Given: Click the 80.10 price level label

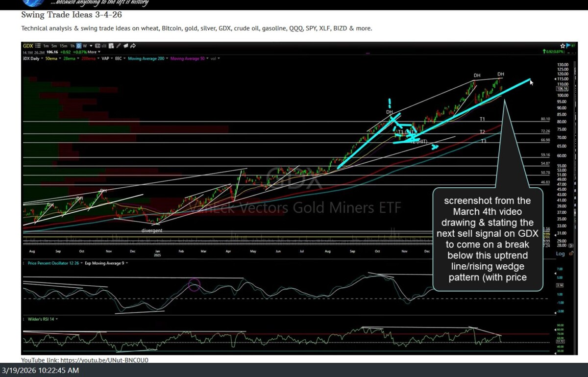Looking at the screenshot, I should point(545,119).
